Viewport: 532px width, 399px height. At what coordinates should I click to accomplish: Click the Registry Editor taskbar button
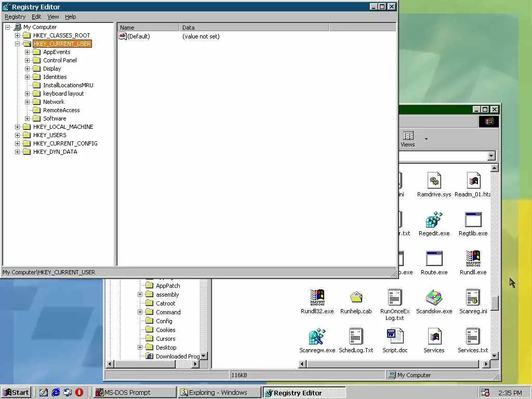304,393
